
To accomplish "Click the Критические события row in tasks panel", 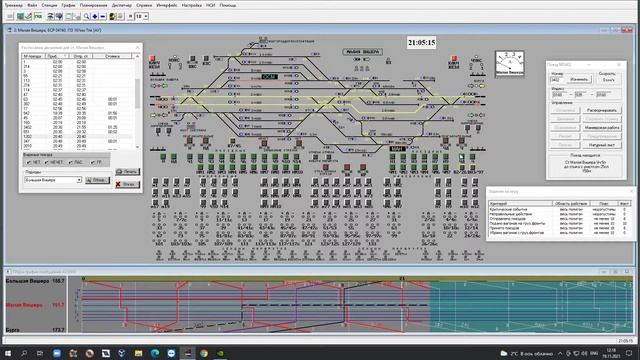I will pos(559,209).
